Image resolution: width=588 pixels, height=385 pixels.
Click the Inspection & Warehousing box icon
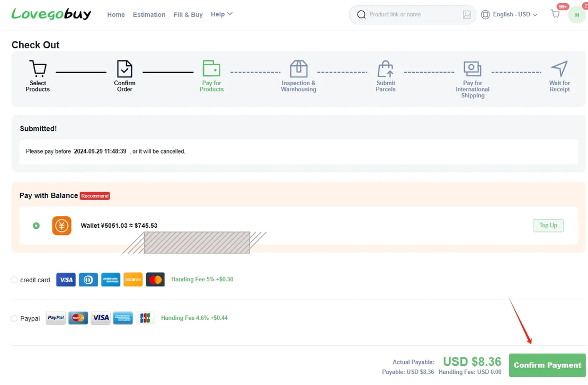pos(298,69)
